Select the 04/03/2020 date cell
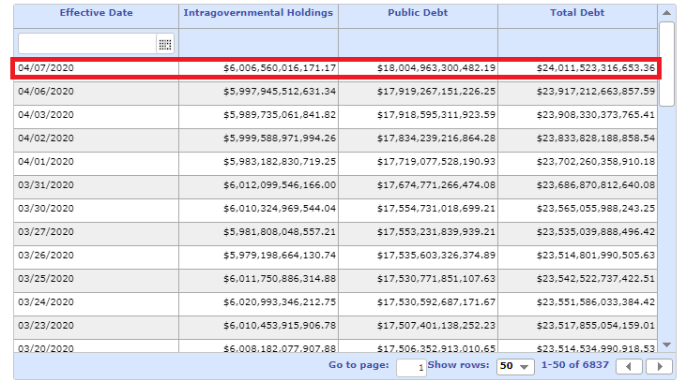The image size is (686, 380). 46,115
